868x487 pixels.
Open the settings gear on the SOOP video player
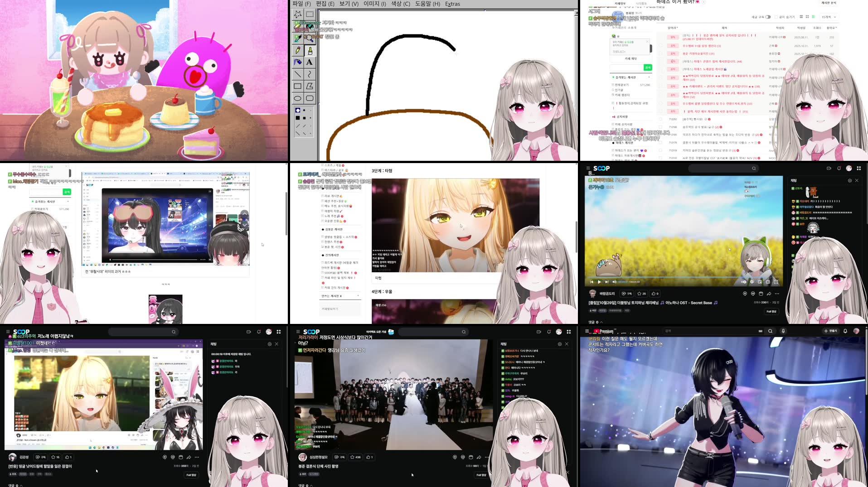[751, 282]
